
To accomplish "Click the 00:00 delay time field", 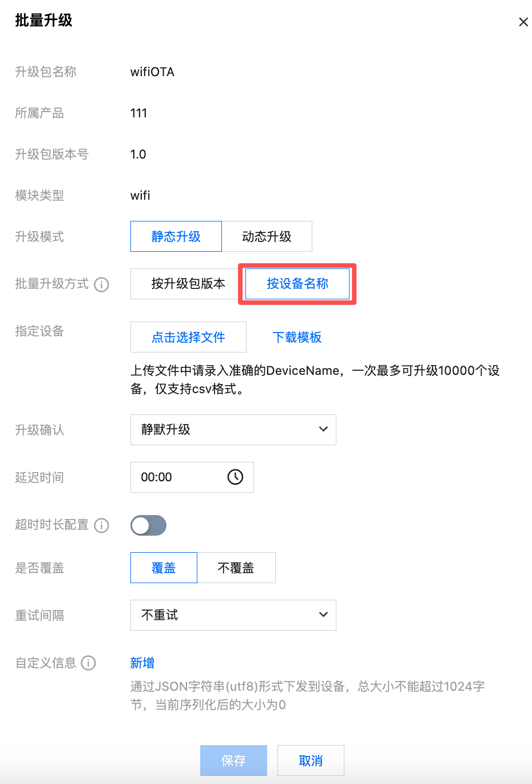I will click(x=177, y=477).
